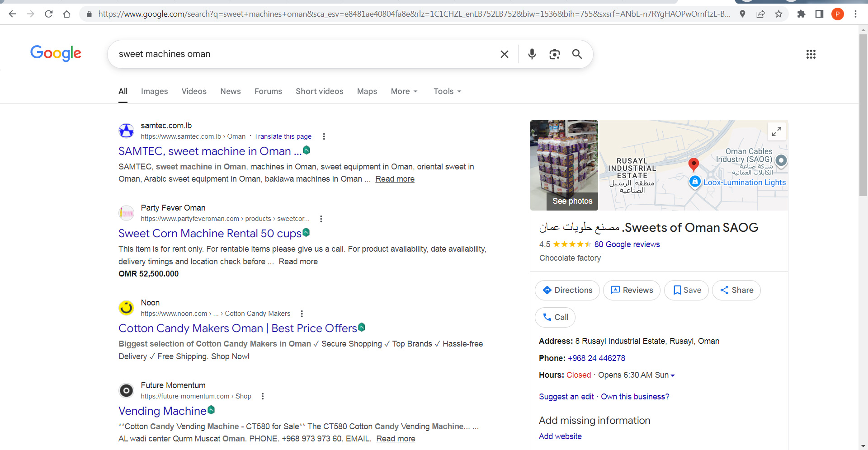The width and height of the screenshot is (868, 450).
Task: Click the lock icon in the address bar
Action: [89, 14]
